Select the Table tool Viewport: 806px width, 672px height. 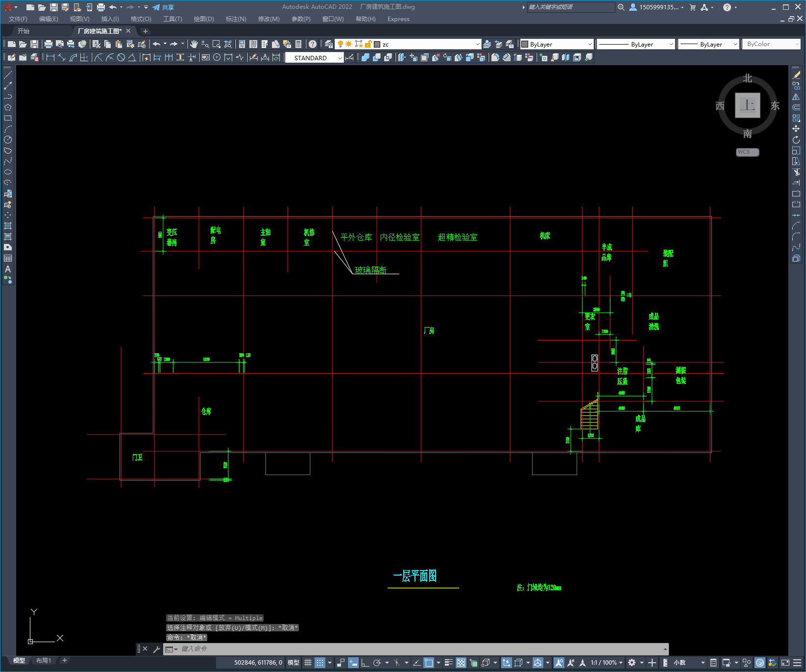pos(7,258)
